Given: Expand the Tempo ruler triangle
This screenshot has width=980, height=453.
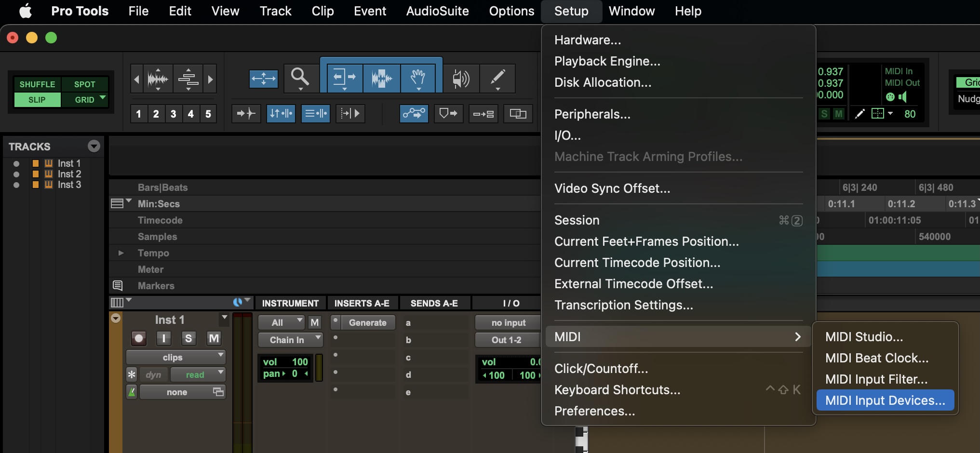Looking at the screenshot, I should [x=121, y=253].
